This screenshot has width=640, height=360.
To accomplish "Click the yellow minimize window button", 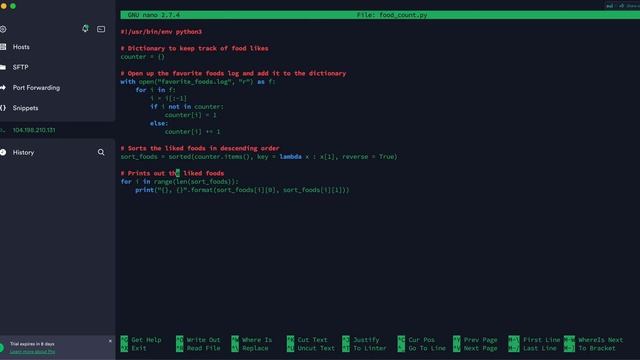I will tap(4, 6).
